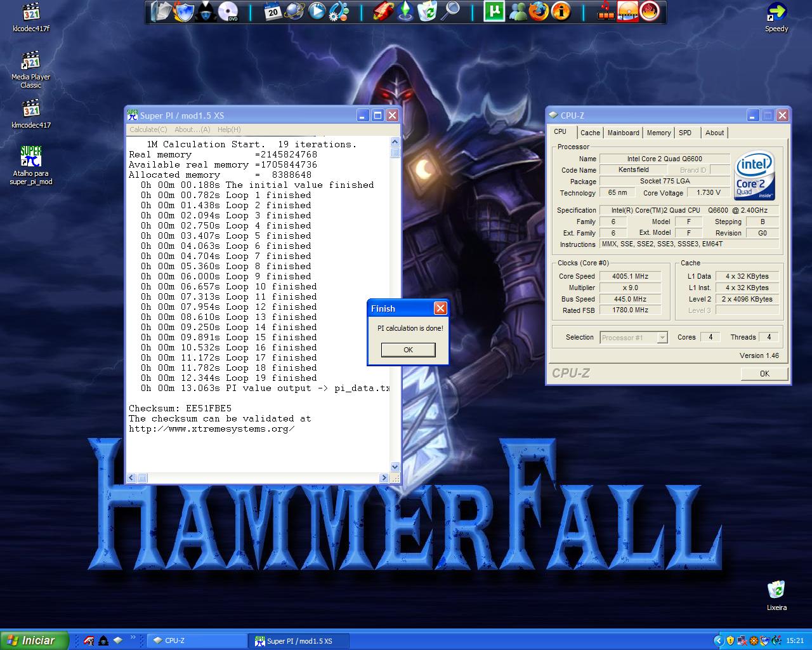Click the taskbar clock showing 15:21
Image resolution: width=812 pixels, height=650 pixels.
(795, 641)
